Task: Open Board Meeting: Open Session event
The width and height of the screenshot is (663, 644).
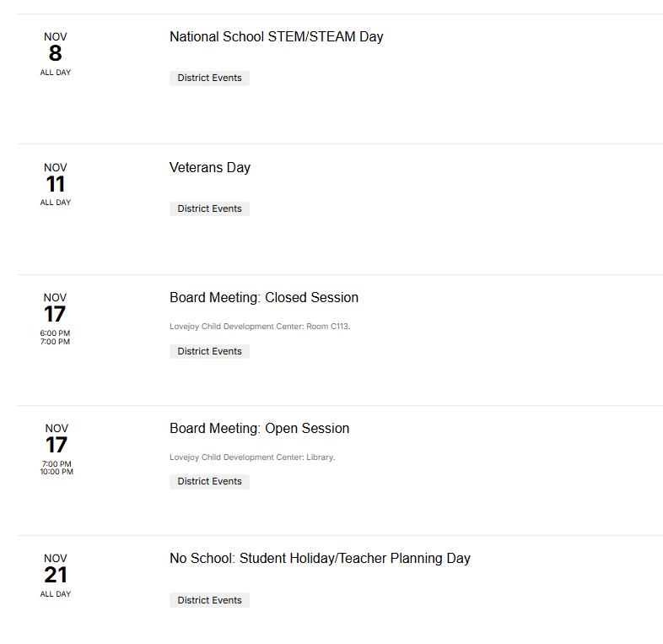Action: [x=259, y=428]
